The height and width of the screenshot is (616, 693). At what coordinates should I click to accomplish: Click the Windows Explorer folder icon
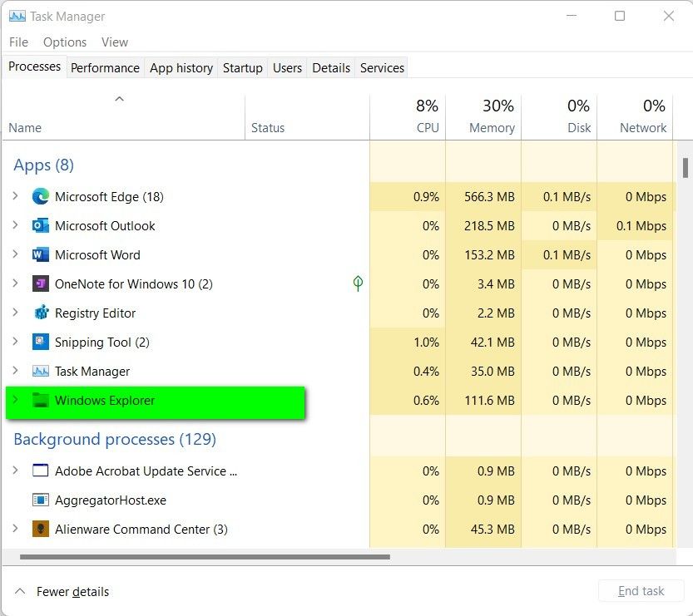coord(42,401)
